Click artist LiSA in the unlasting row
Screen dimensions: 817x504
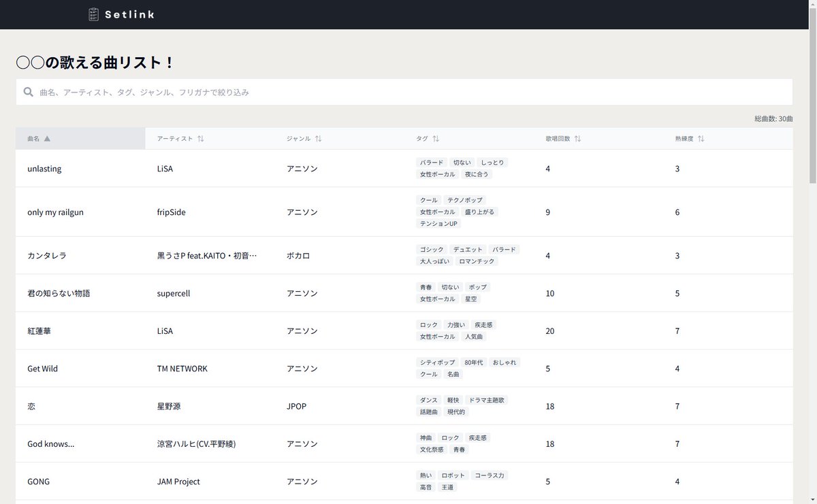point(165,169)
